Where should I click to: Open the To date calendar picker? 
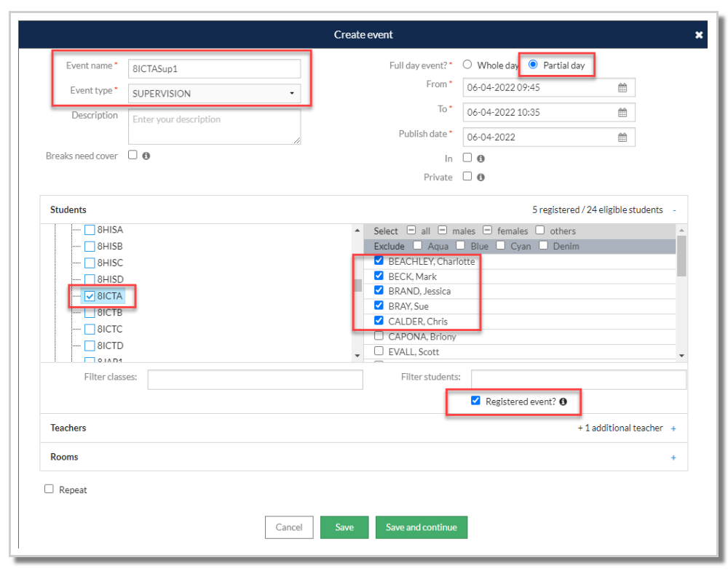[x=622, y=112]
